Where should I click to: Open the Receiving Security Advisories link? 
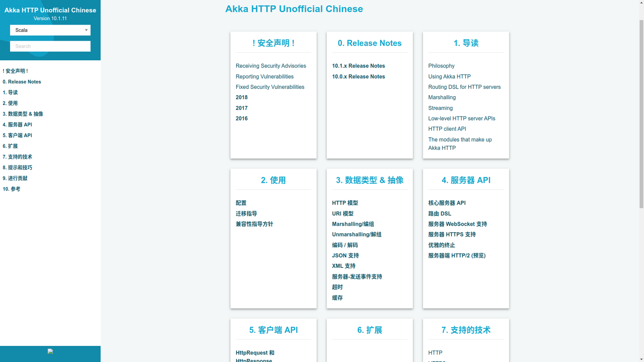tap(271, 66)
